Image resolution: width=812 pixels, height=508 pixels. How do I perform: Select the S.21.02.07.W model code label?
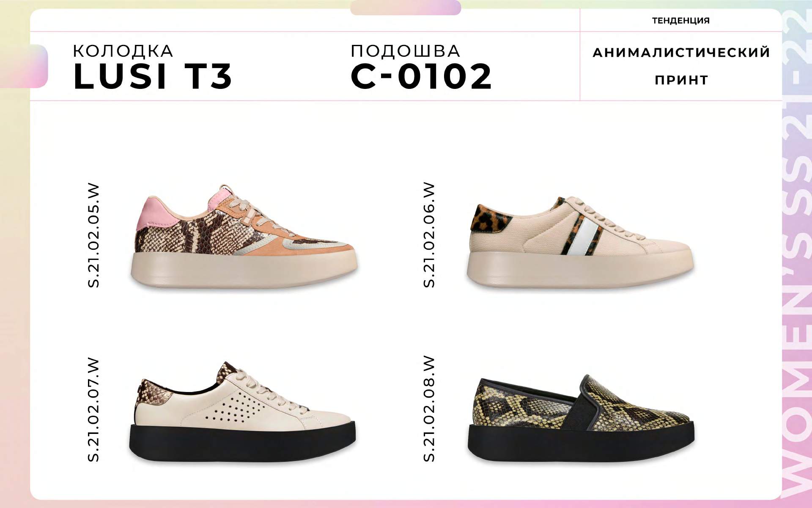93,410
